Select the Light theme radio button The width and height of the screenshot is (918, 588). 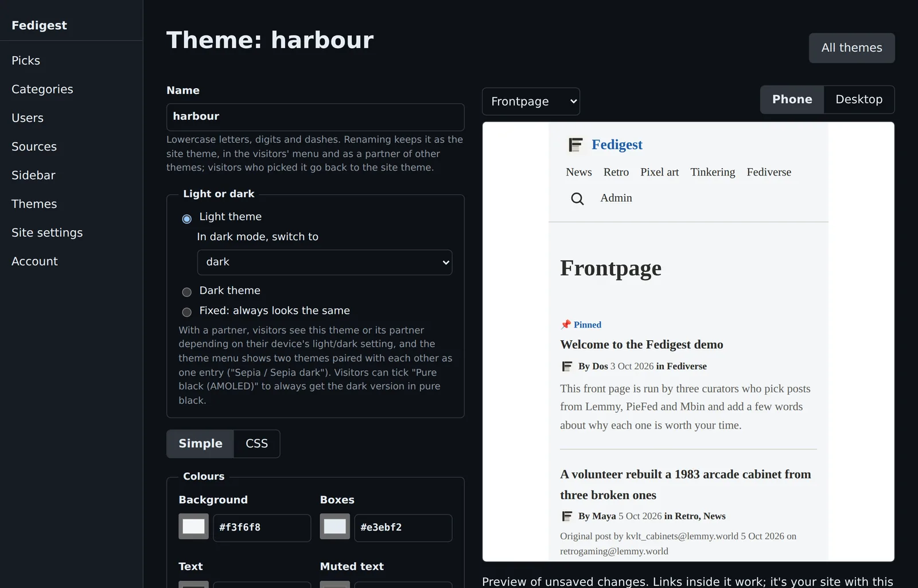coord(186,219)
